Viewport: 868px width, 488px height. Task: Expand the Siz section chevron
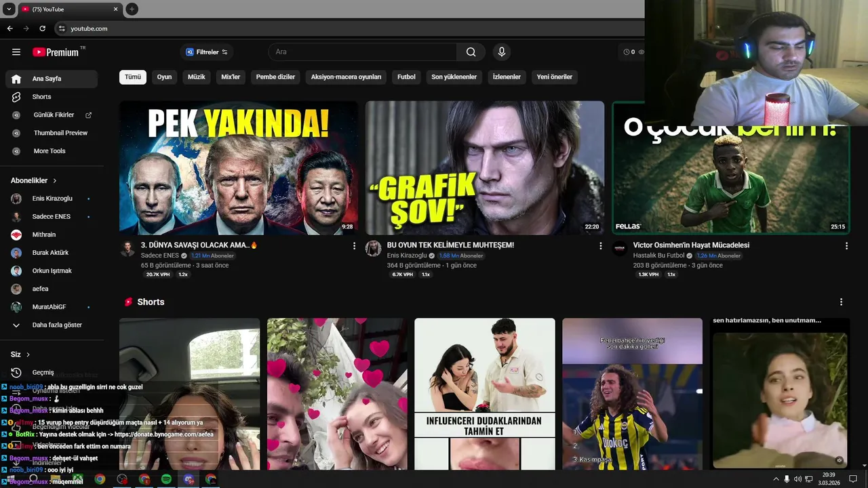(28, 354)
